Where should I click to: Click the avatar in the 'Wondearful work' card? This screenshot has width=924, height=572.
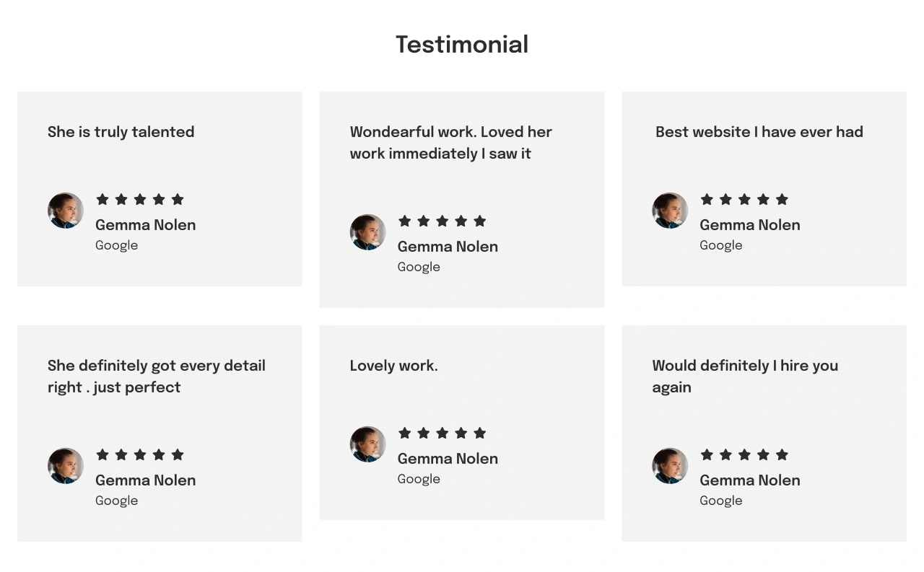point(368,232)
